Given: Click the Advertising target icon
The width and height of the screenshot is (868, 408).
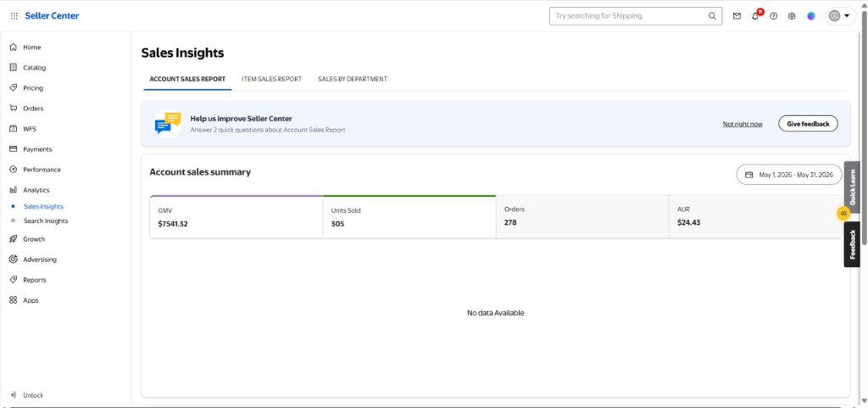Looking at the screenshot, I should pyautogui.click(x=14, y=259).
